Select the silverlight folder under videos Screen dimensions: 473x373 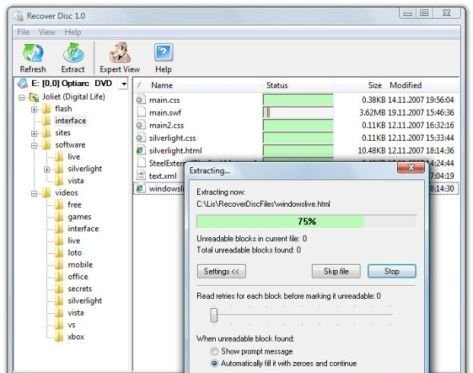[x=85, y=301]
